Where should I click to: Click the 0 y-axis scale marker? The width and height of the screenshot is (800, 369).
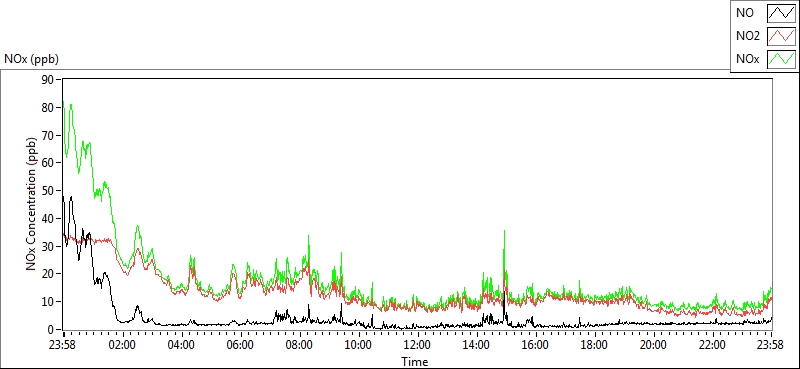51,330
